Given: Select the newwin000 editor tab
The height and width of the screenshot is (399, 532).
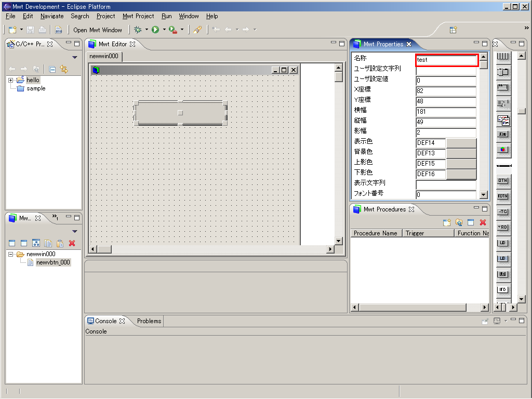Looking at the screenshot, I should pyautogui.click(x=104, y=56).
